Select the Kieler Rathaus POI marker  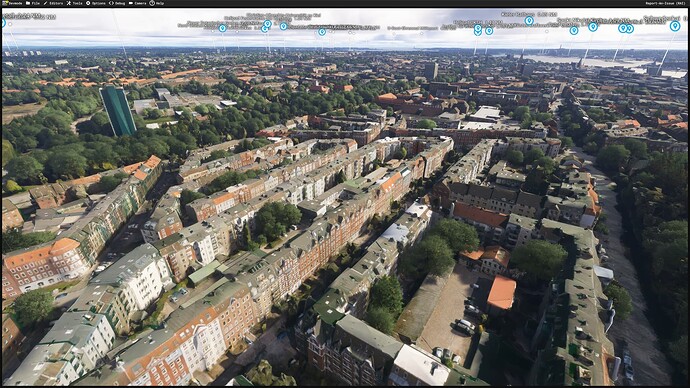[x=529, y=20]
